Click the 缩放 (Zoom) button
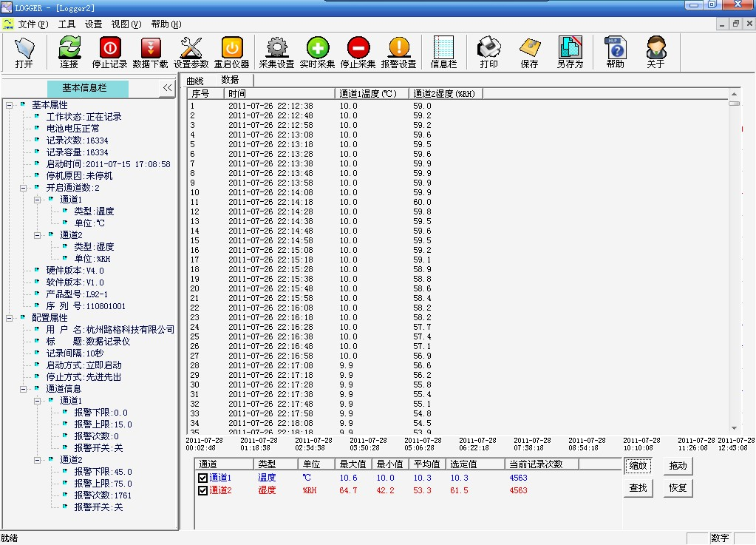Viewport: 756px width, 545px height. [x=638, y=466]
